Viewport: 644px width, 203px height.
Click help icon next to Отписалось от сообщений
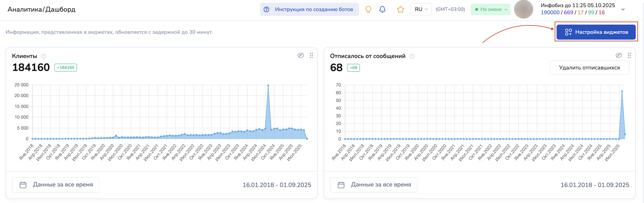(412, 56)
